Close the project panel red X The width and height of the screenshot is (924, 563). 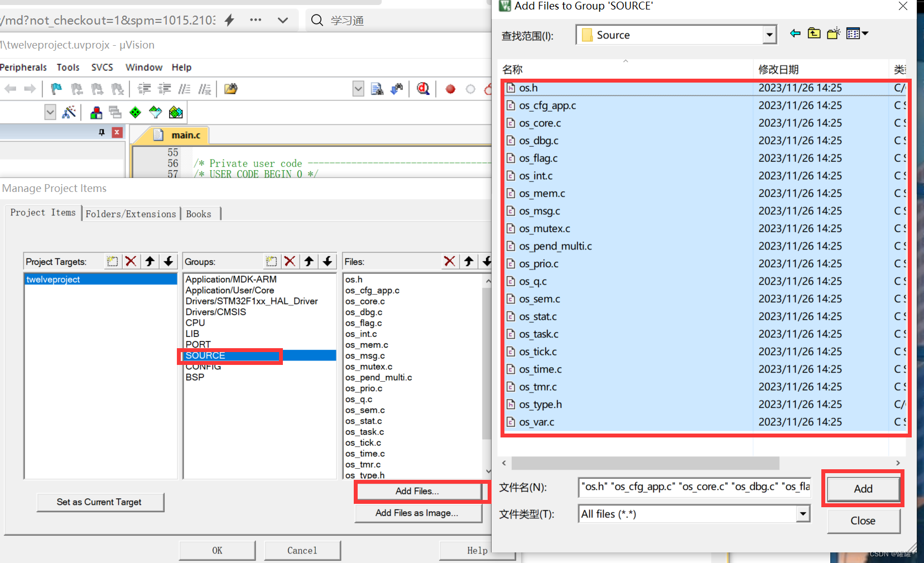(117, 132)
